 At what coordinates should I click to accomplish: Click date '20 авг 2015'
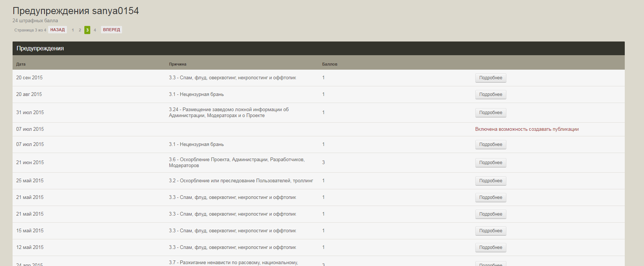coord(29,94)
